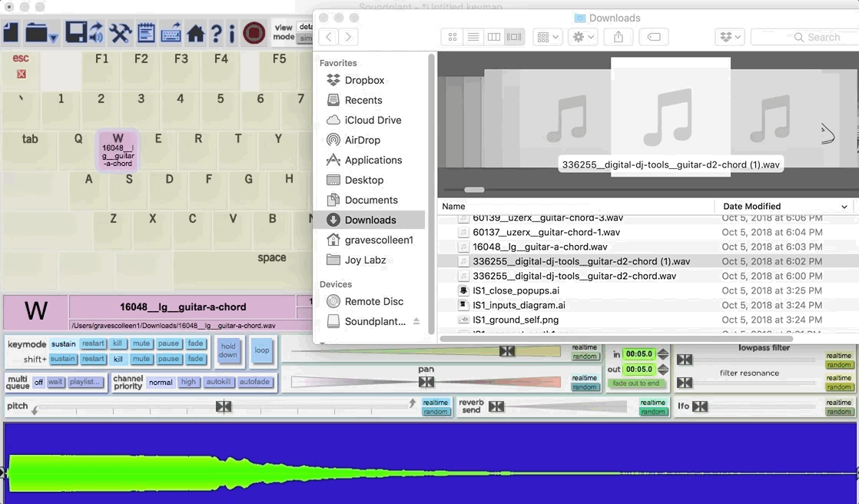Screen dimensions: 859x504
Task: Click the pitch slider handle
Action: 224,406
